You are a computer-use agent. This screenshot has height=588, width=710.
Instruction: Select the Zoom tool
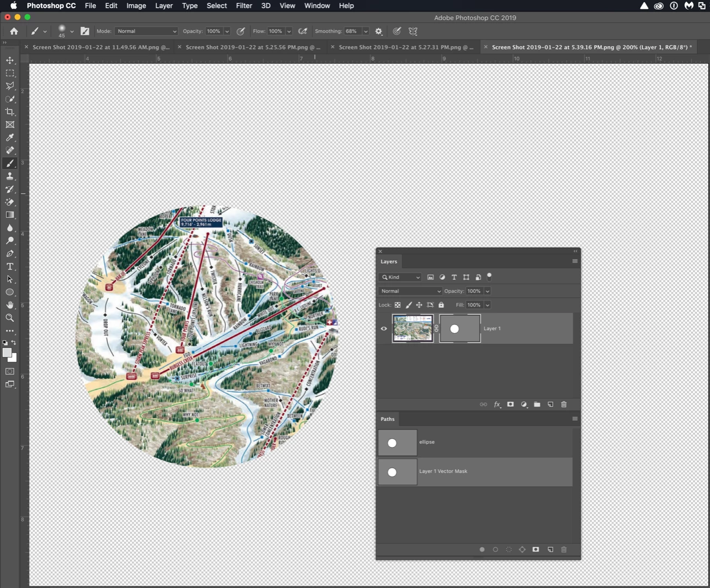(10, 318)
